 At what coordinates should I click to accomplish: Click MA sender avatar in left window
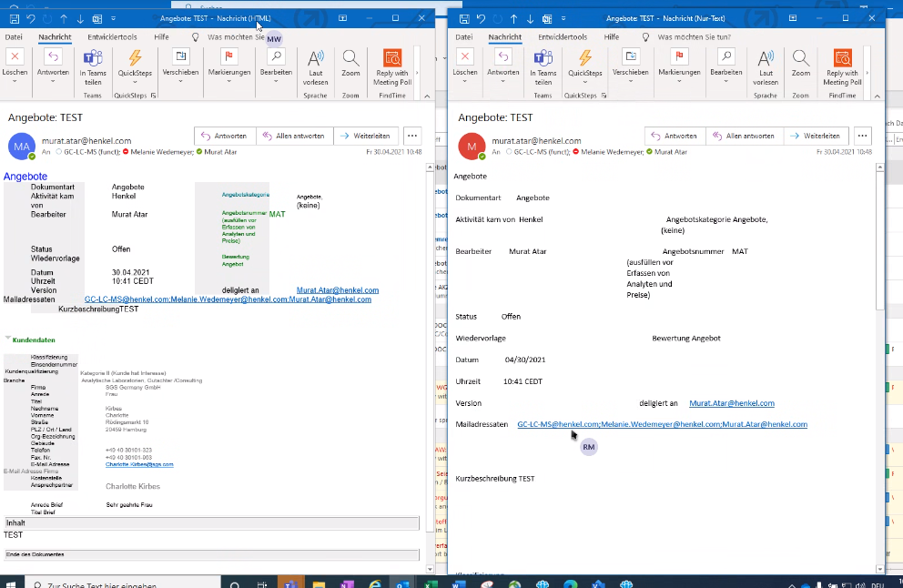point(22,147)
